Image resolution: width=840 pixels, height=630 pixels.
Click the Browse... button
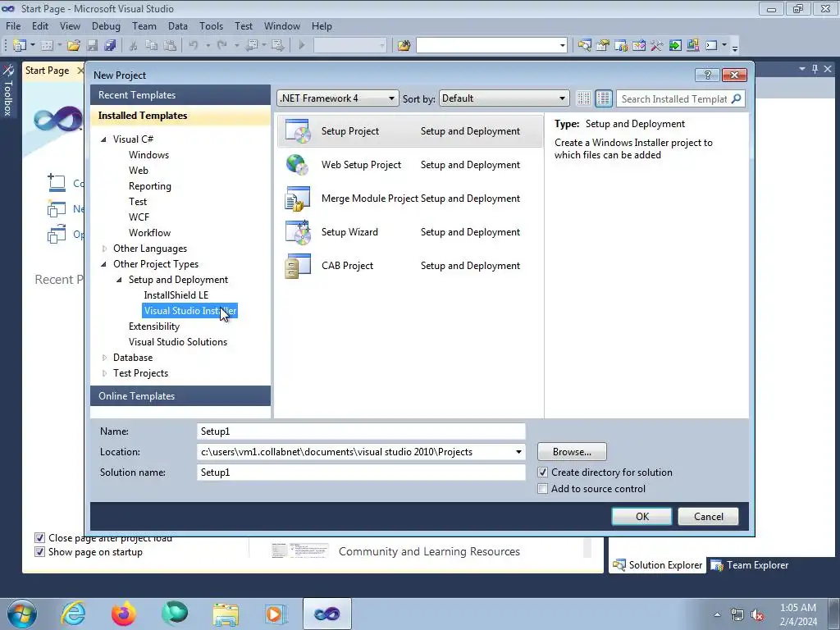pyautogui.click(x=572, y=452)
